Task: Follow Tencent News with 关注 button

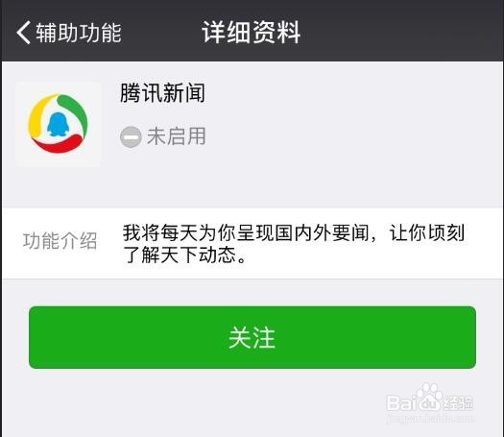Action: 252,337
